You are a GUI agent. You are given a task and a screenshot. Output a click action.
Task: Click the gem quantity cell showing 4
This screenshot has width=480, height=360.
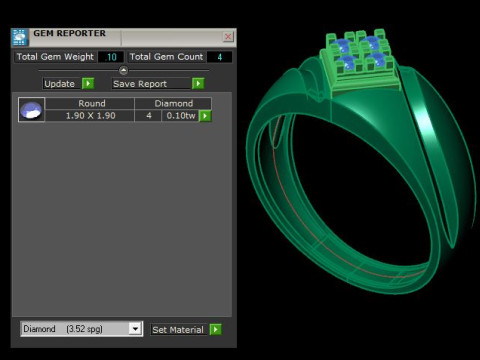click(x=148, y=116)
